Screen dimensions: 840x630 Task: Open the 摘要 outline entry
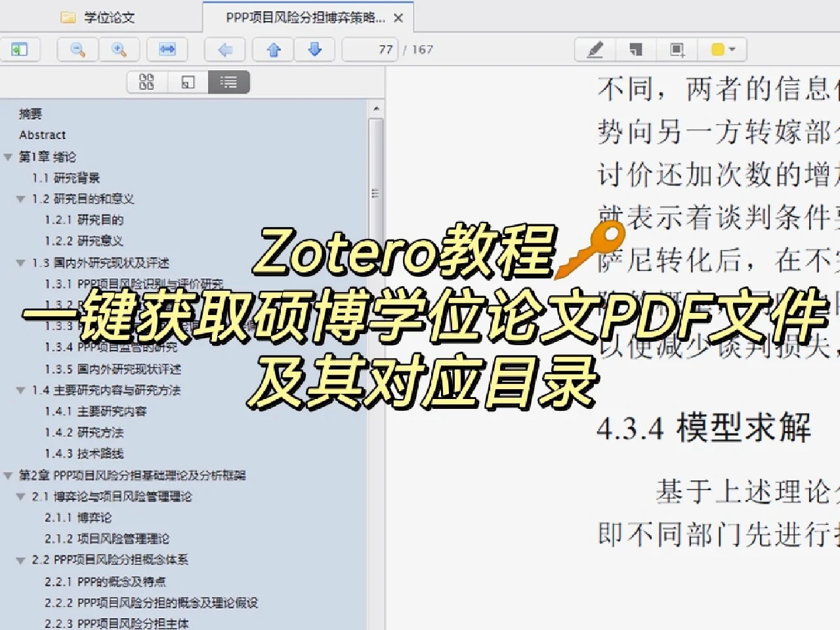30,114
